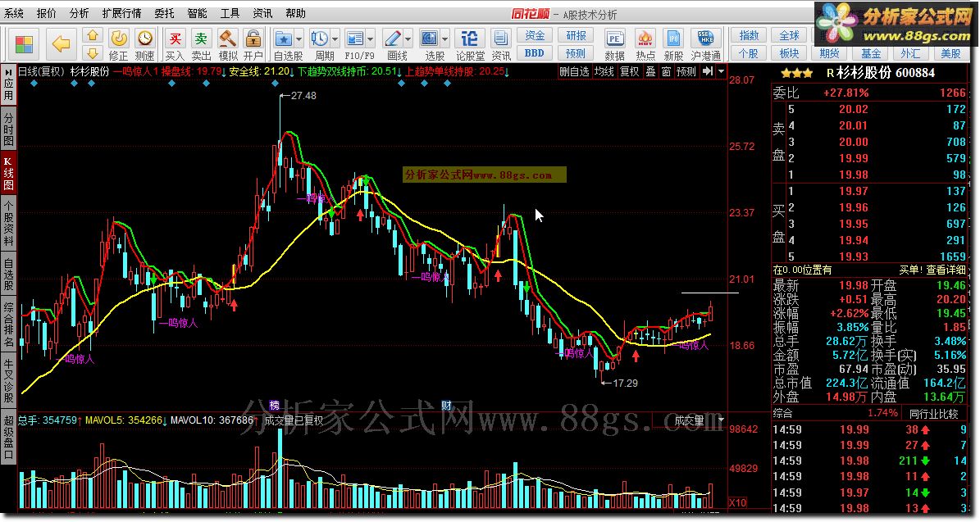Toggle 复权 price adjustment button
This screenshot has height=522, width=980.
point(629,72)
